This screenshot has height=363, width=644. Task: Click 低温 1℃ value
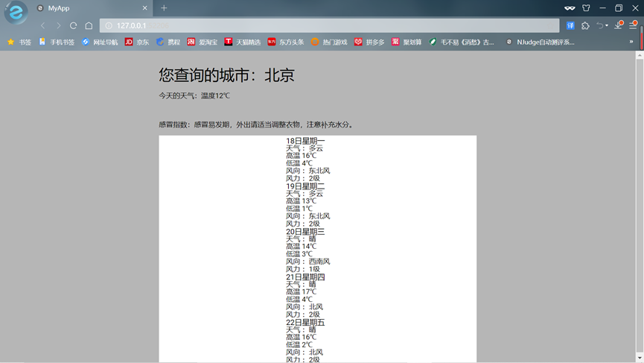tap(299, 209)
